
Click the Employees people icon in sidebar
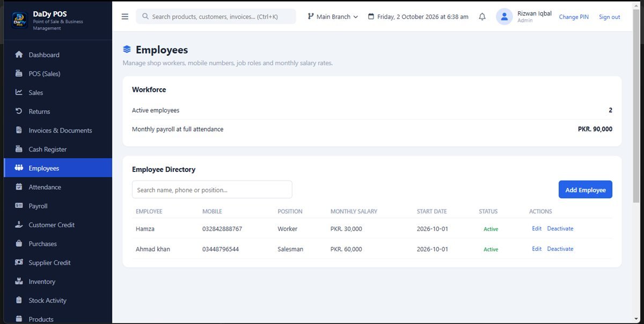(x=19, y=168)
